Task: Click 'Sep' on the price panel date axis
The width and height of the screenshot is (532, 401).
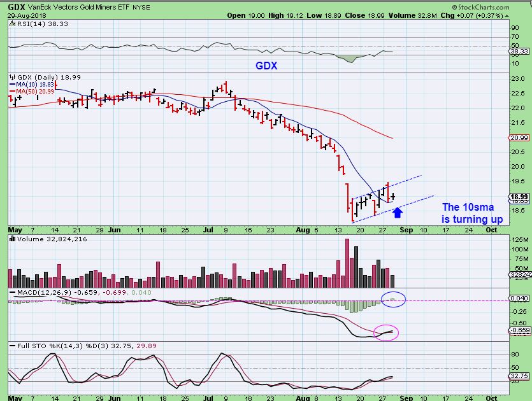Action: 406,230
